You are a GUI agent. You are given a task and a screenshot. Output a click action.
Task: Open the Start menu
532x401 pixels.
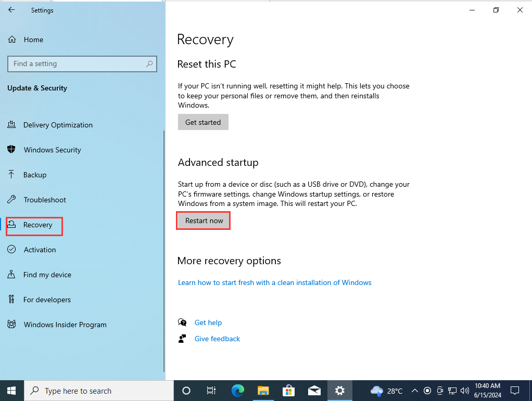click(x=11, y=390)
